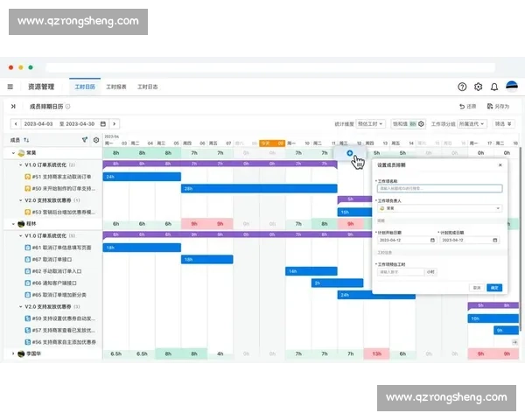Click the task icon of item #67

pos(28,259)
